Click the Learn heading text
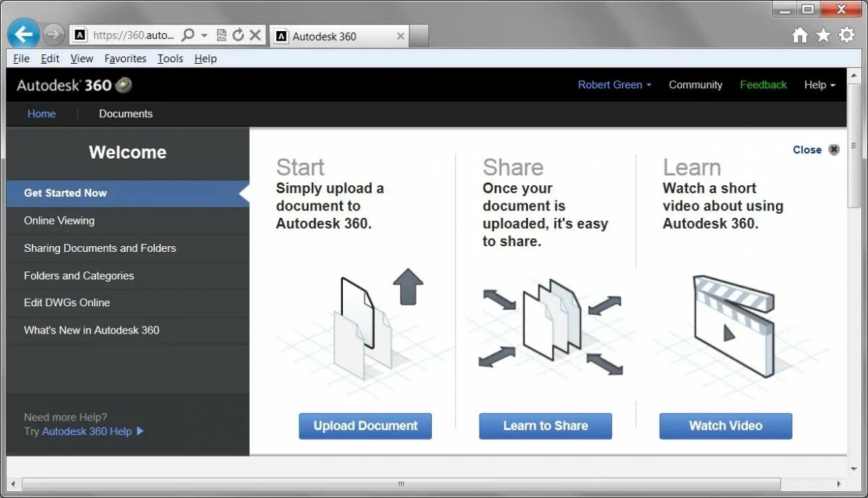Image resolution: width=868 pixels, height=498 pixels. [692, 167]
